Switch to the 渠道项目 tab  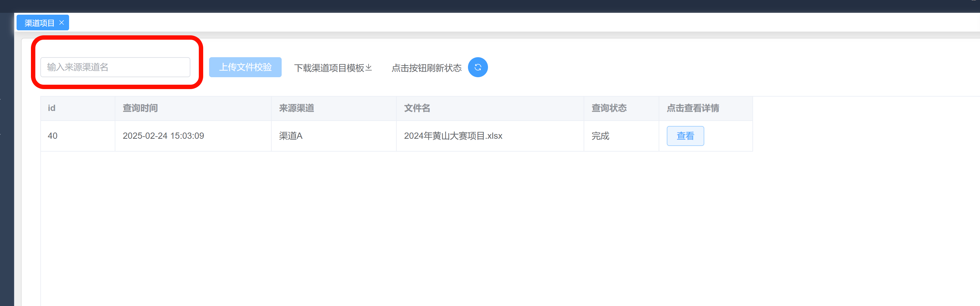tap(39, 23)
